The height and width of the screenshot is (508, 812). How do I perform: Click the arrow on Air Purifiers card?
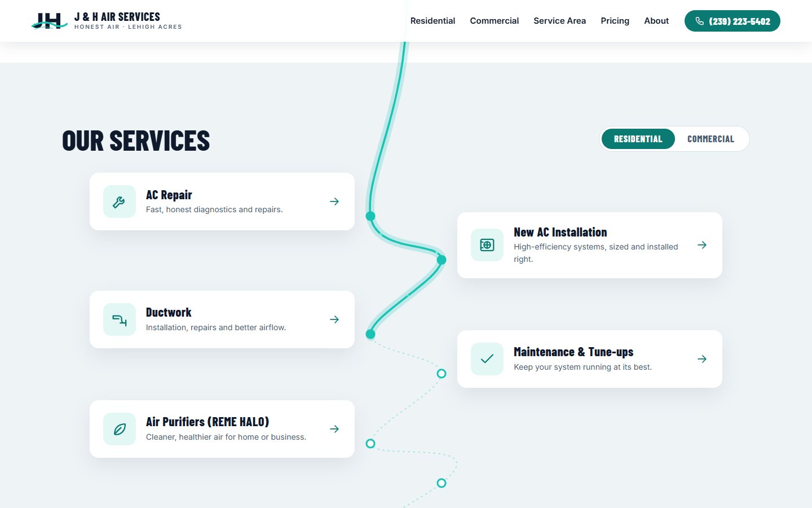334,429
